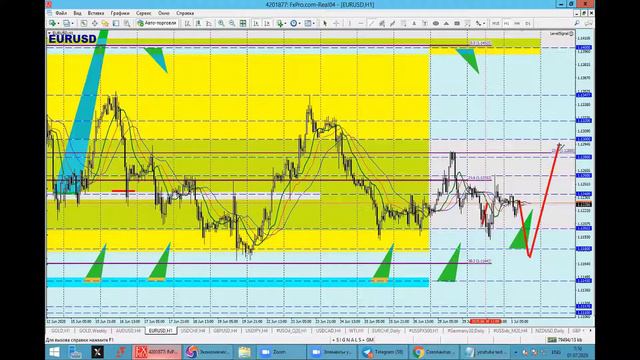Open the Сервис menu

[144, 13]
